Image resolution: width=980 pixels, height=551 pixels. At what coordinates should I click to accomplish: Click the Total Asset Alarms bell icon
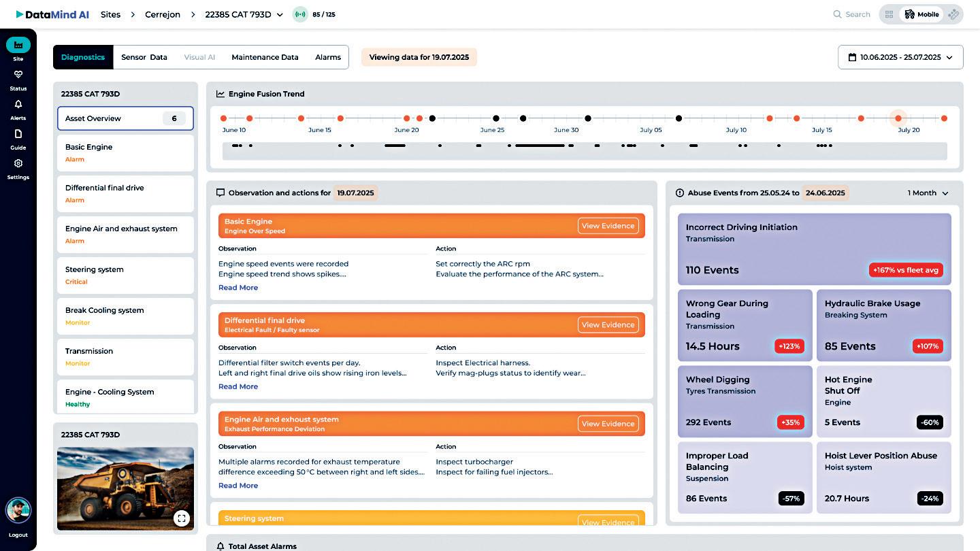click(220, 546)
